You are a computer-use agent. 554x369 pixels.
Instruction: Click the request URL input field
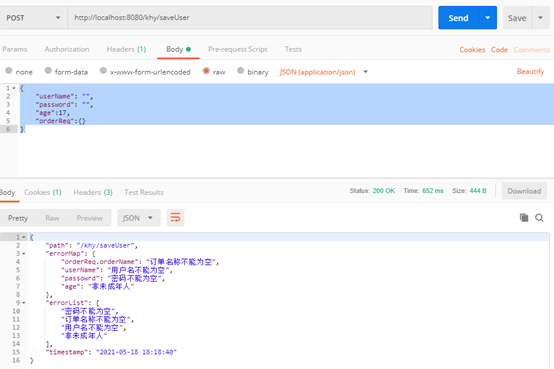click(x=250, y=18)
